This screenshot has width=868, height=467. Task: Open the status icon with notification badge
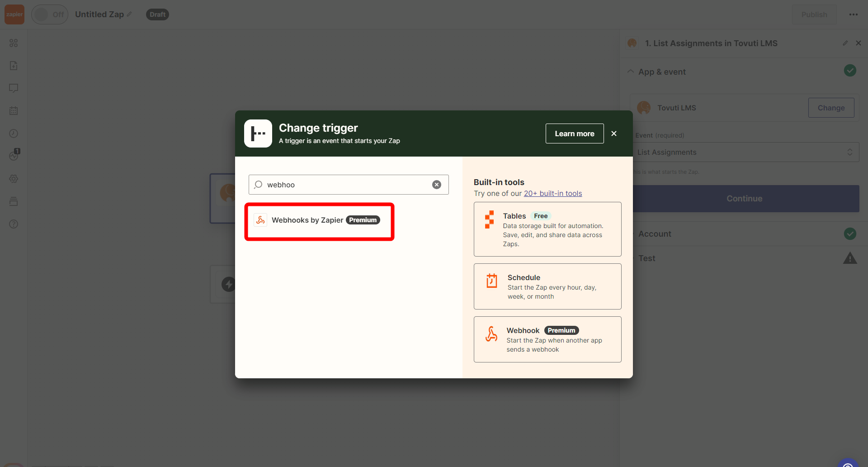coord(14,155)
